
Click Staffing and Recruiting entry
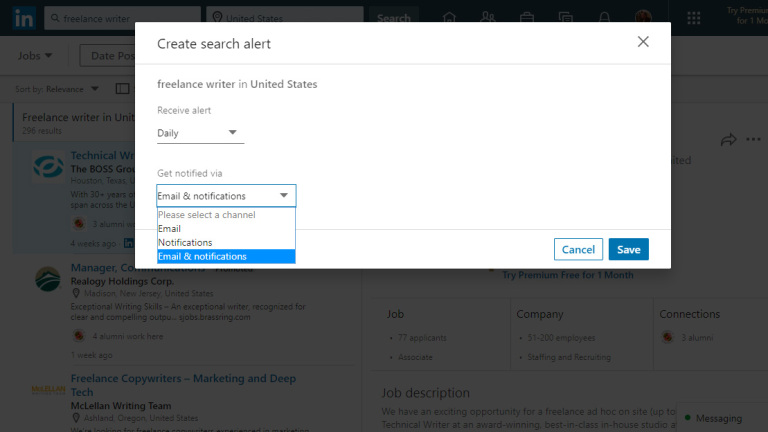569,357
